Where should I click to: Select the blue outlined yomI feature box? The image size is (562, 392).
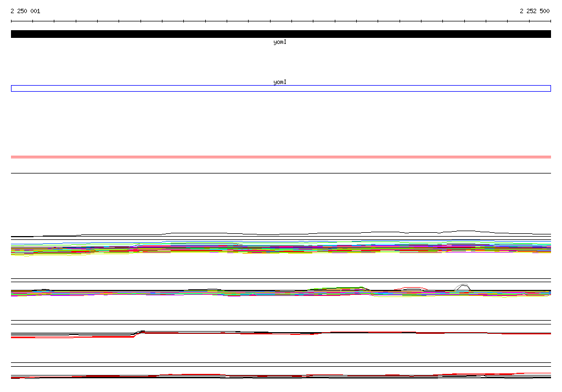280,88
